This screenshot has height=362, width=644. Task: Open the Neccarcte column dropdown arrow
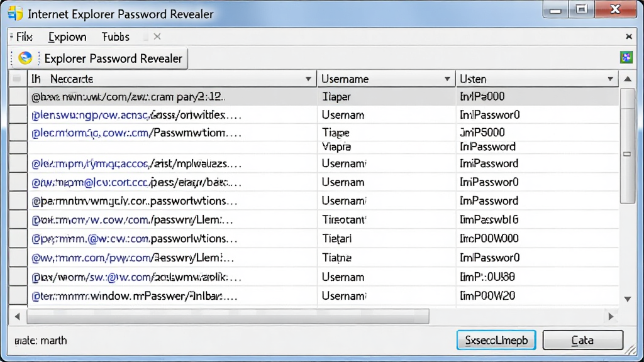click(308, 79)
